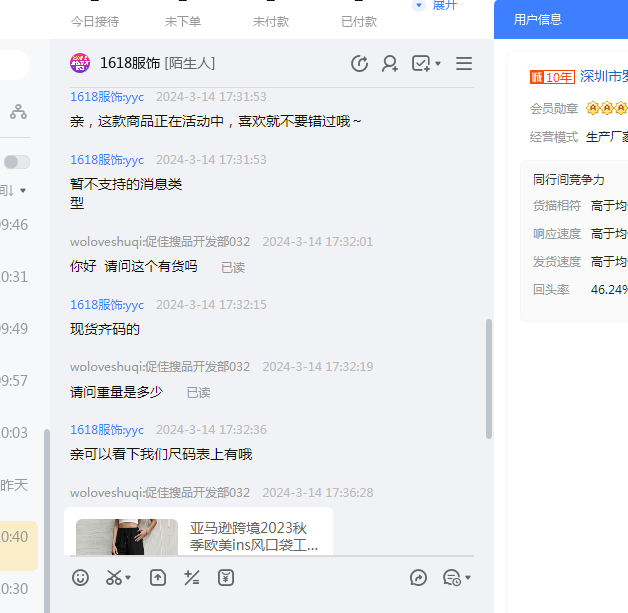
Task: Open the hamburger menu in chat header
Action: [464, 64]
